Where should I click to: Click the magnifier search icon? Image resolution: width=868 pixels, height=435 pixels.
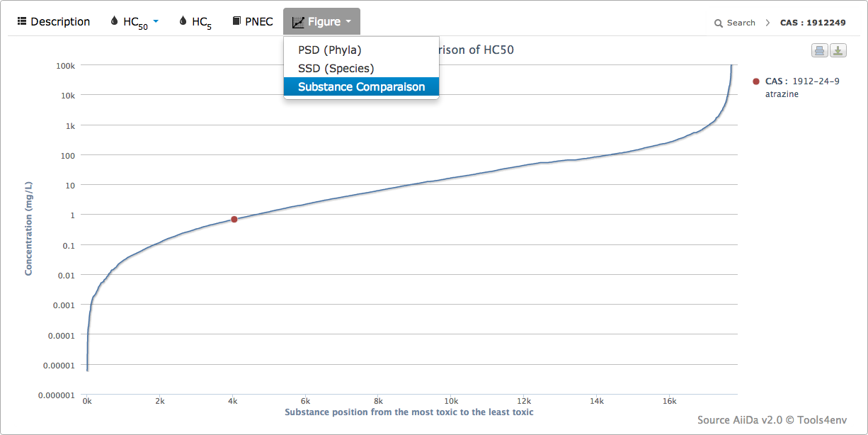point(719,23)
